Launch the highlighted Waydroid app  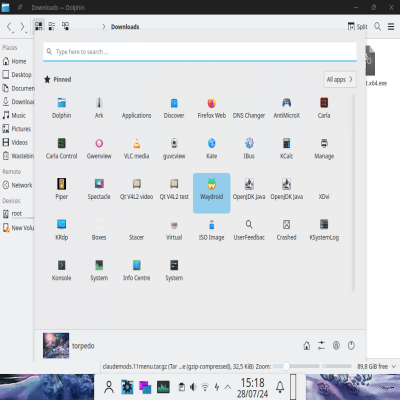click(x=211, y=193)
